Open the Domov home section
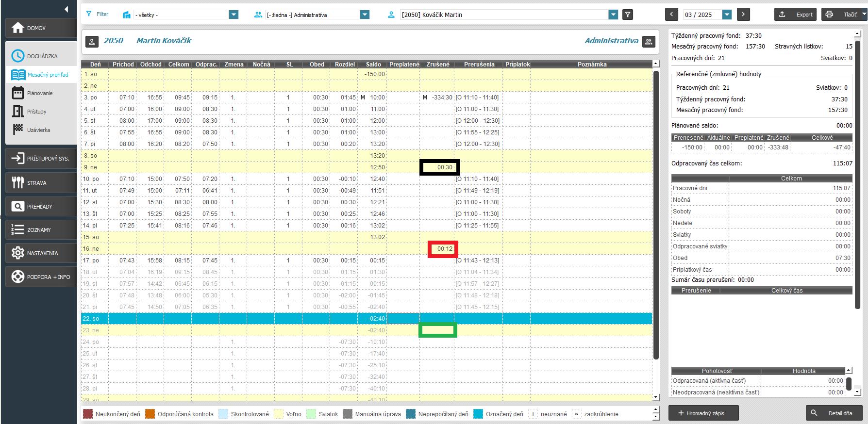 [x=41, y=28]
